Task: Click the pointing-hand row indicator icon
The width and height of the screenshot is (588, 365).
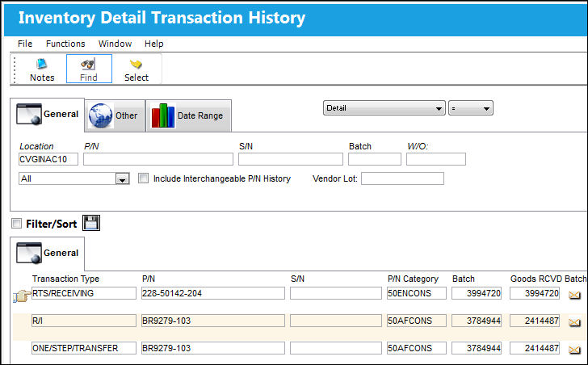Action: (22, 296)
